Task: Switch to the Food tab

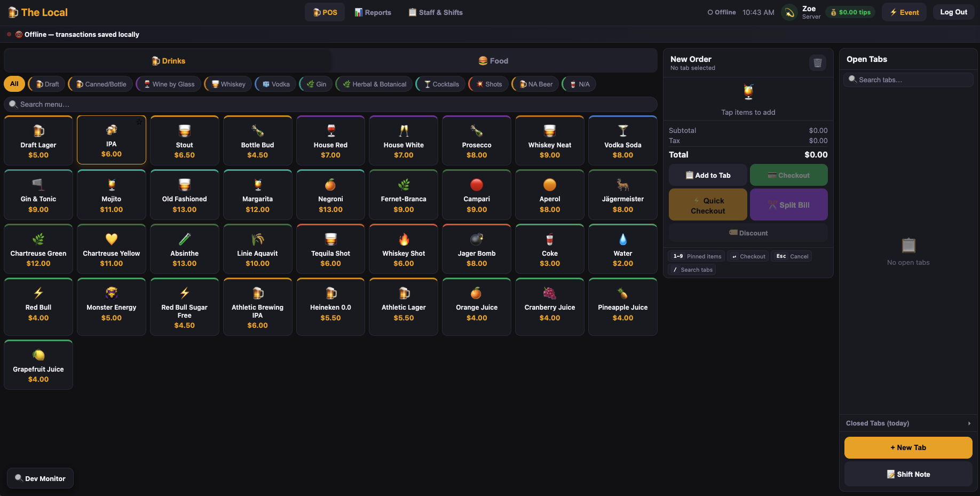Action: [493, 61]
